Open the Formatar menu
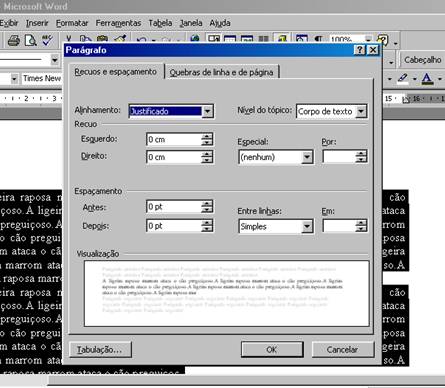Screen dimensions: 445x388 72,23
